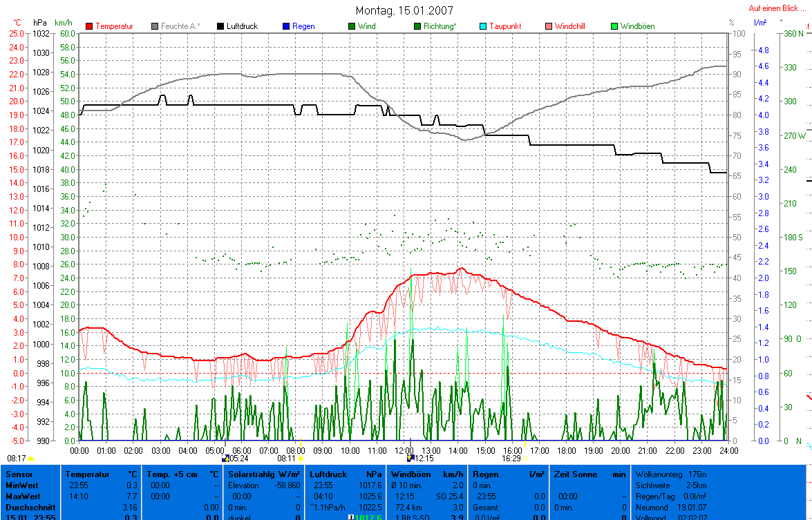Click the sunrise icon beside 08:17

31,459
